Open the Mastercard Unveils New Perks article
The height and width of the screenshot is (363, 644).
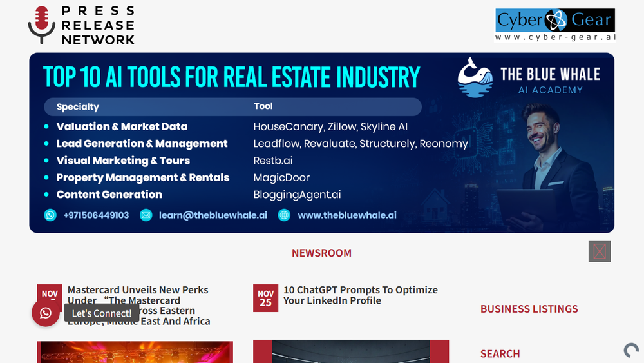point(139,306)
